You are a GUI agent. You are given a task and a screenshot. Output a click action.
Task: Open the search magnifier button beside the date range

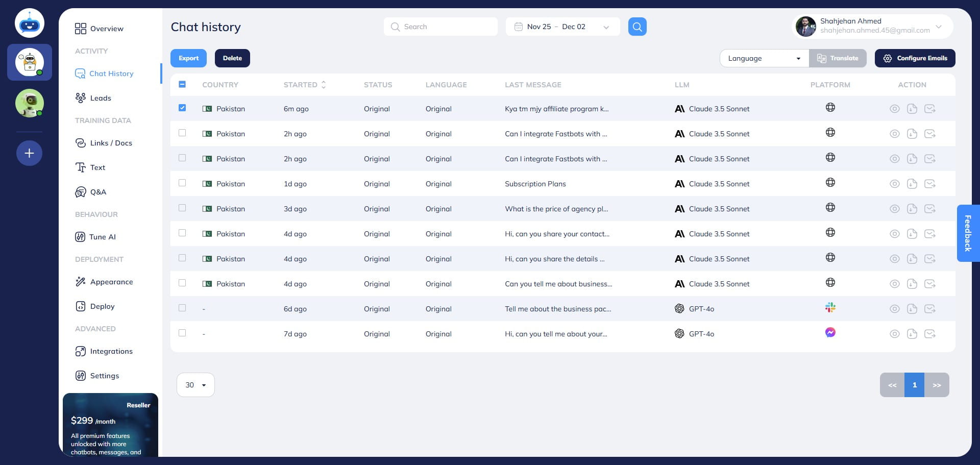[636, 27]
